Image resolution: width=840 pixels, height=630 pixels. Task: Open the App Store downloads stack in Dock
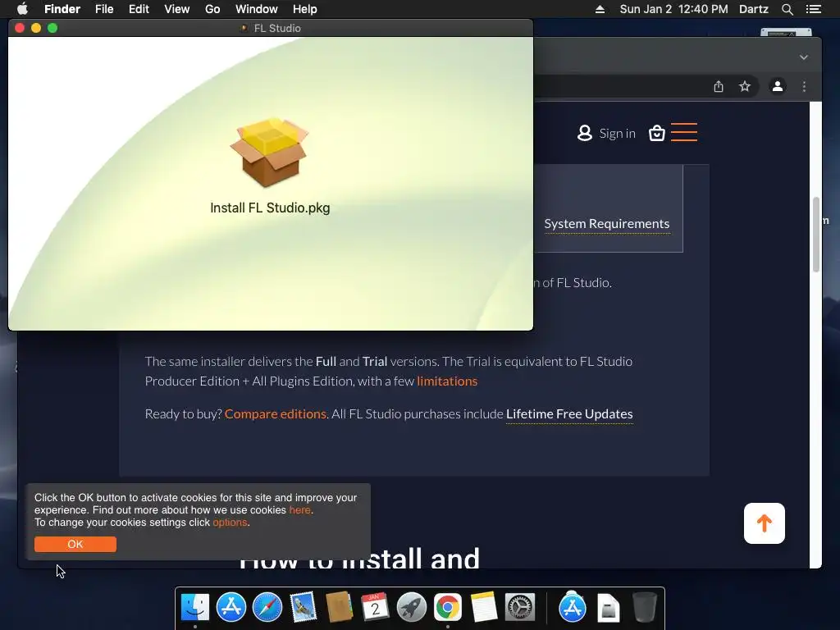pyautogui.click(x=572, y=607)
